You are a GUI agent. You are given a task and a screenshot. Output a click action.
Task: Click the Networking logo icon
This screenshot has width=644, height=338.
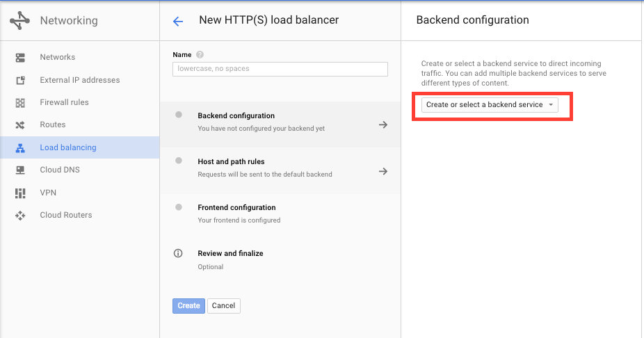pos(19,21)
